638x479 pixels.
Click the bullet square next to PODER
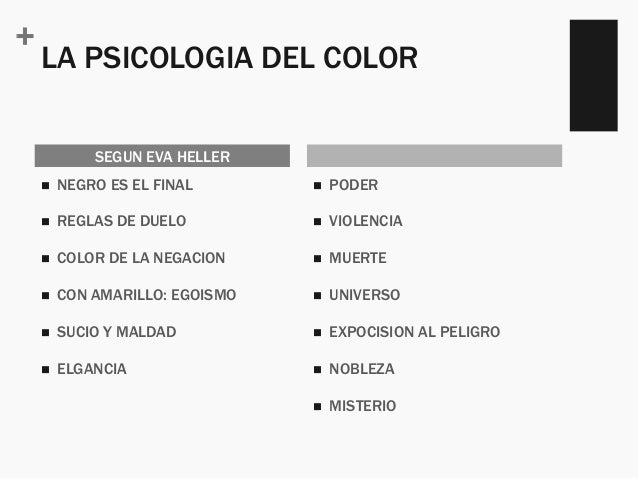(x=318, y=186)
